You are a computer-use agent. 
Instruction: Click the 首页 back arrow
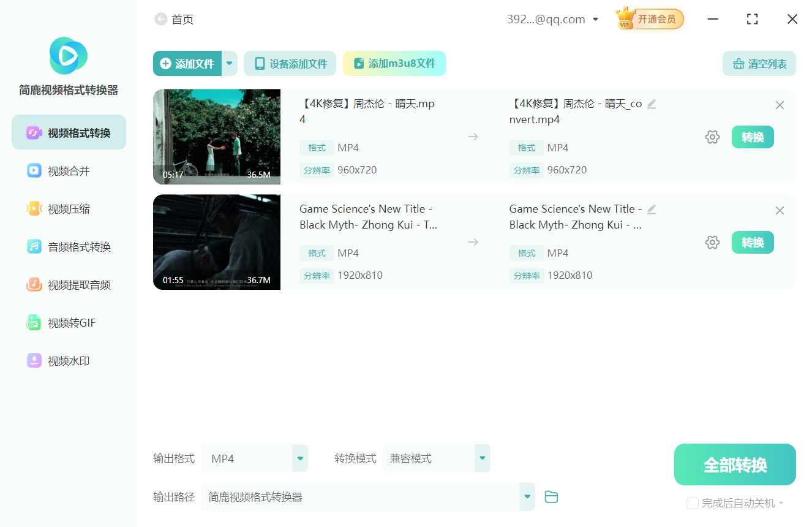[160, 19]
